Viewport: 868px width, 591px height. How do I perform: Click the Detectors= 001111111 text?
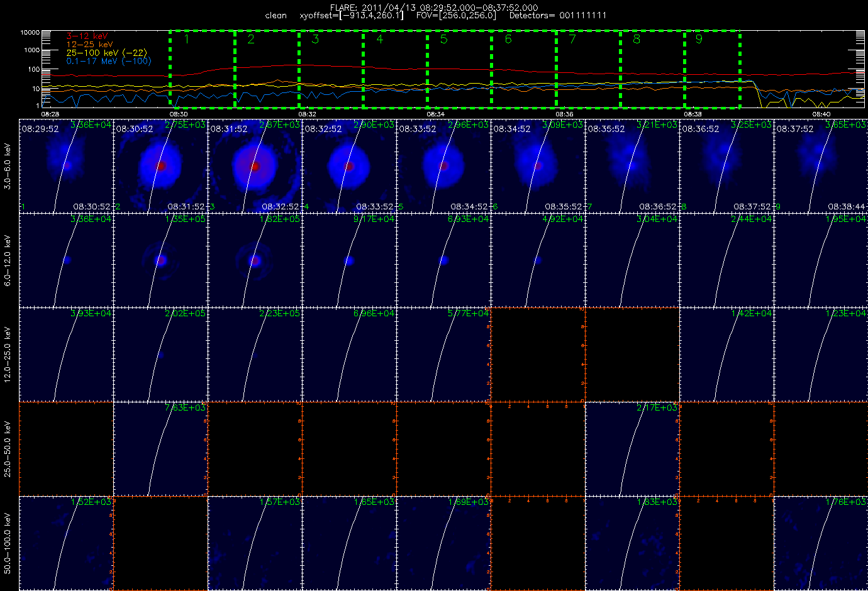[558, 16]
